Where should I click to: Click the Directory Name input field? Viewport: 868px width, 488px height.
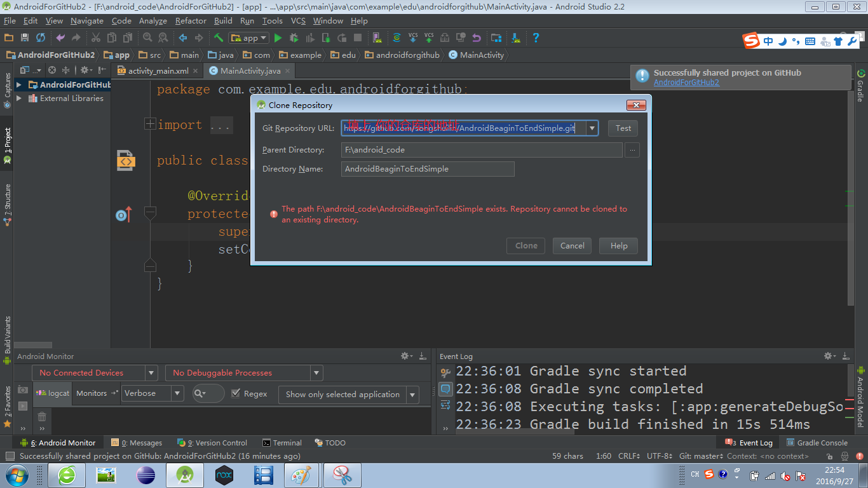[x=428, y=169]
